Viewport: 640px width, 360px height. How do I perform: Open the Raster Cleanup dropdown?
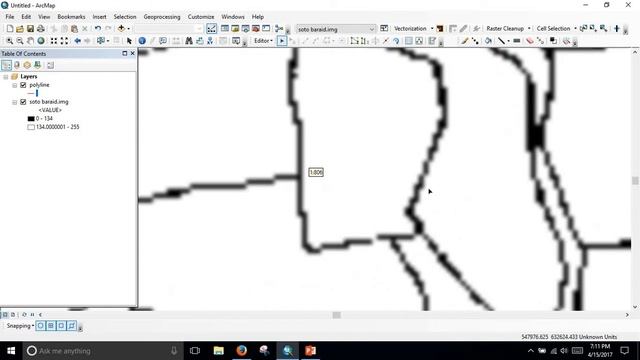pos(508,29)
